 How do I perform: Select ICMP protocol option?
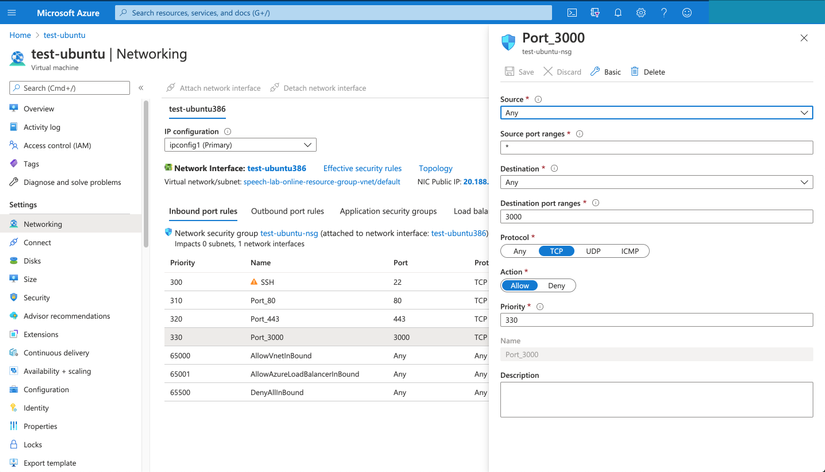629,251
